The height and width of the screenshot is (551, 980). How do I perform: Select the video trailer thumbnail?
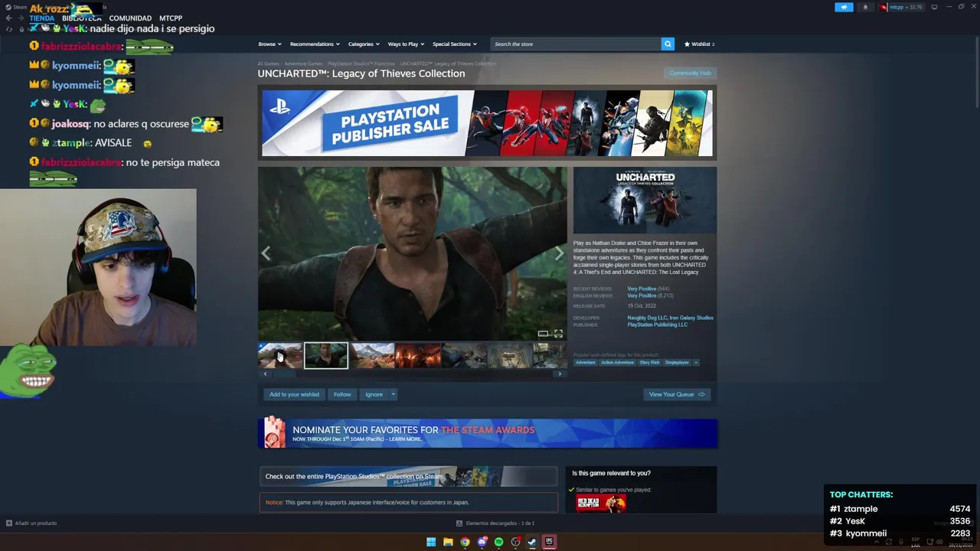coord(279,356)
